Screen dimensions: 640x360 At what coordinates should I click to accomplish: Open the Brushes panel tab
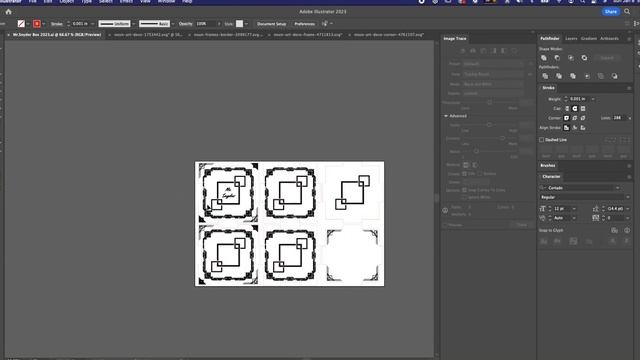[x=548, y=166]
